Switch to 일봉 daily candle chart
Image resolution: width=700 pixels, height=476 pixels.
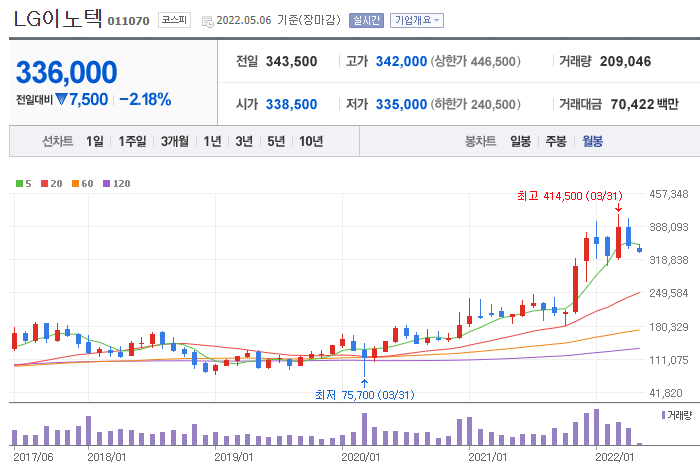[521, 142]
